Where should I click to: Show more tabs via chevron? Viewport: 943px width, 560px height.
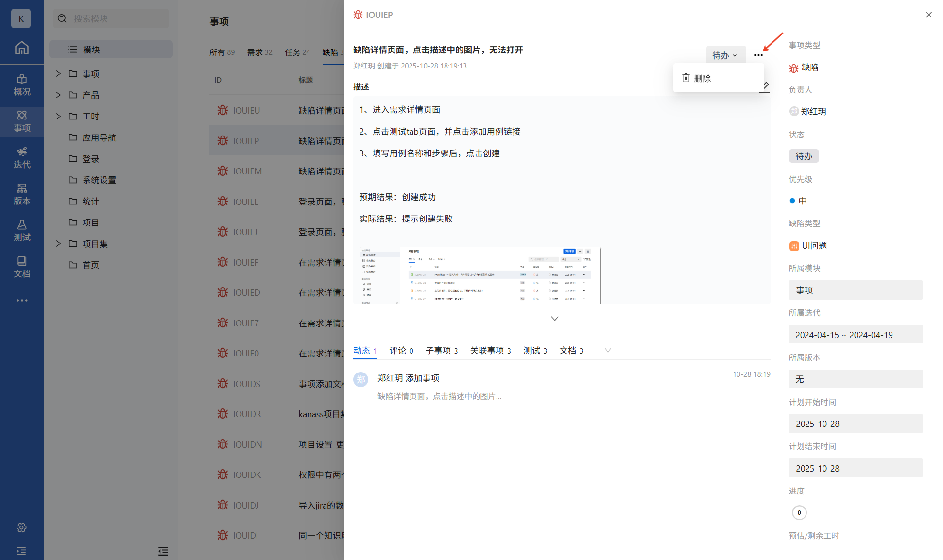608,351
